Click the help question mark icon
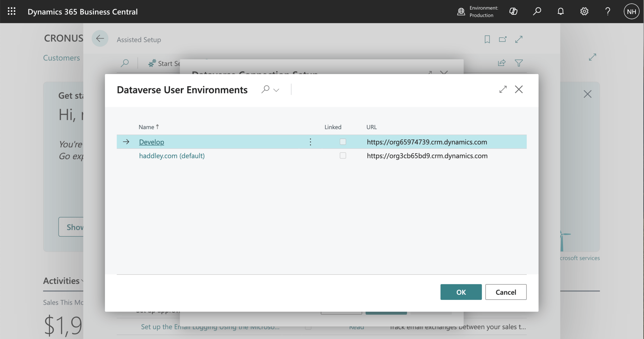 [608, 11]
